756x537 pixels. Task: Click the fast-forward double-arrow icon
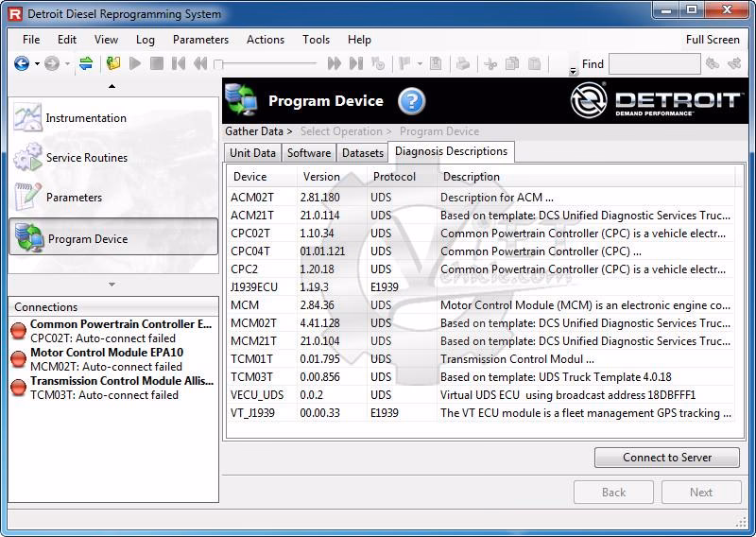335,63
